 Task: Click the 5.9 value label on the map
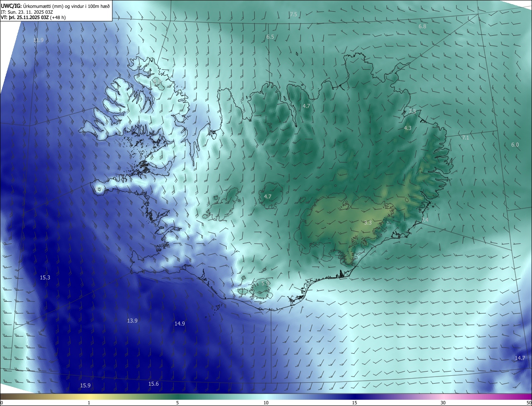[x=266, y=284]
